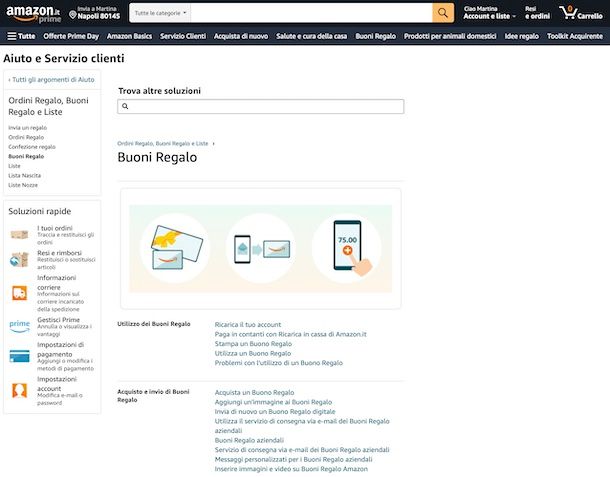Click the Gestisci Prime logo icon
The image size is (610, 477).
tap(19, 326)
